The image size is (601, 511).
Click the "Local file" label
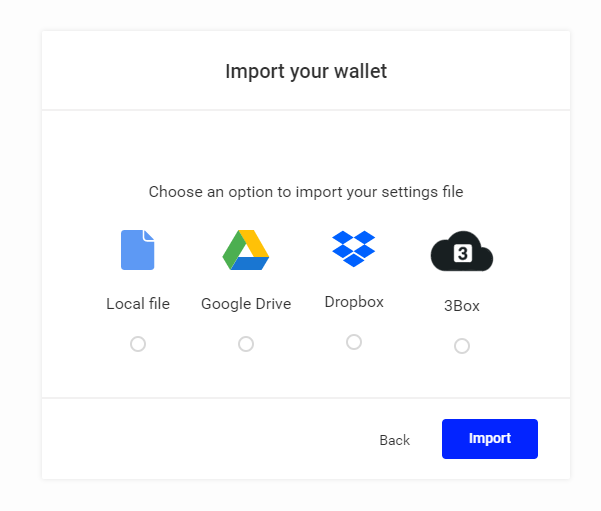click(138, 304)
